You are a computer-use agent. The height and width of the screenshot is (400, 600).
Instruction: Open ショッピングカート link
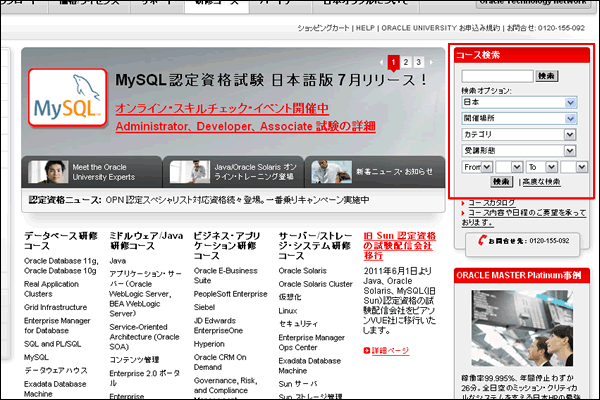tap(323, 28)
